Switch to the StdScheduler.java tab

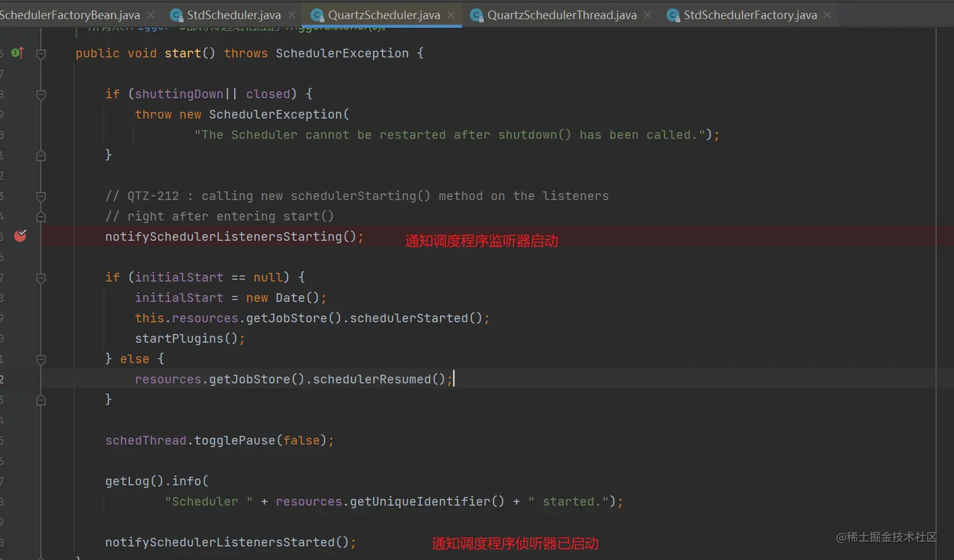pyautogui.click(x=234, y=15)
